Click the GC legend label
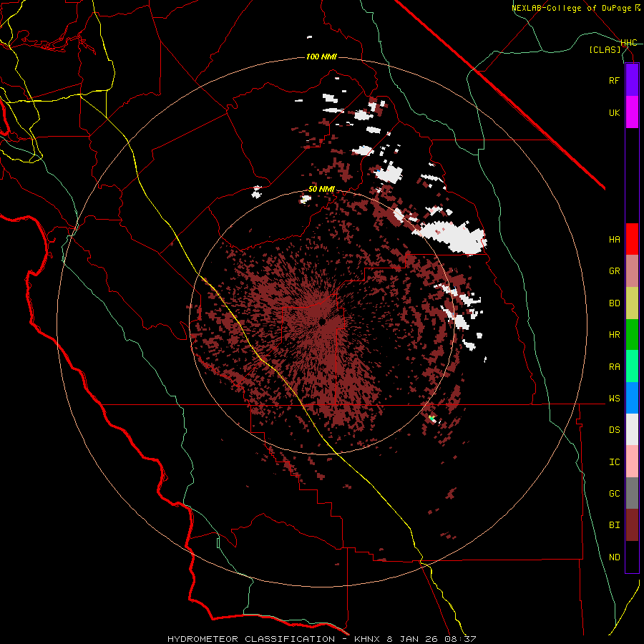Viewport: 644px width, 644px height. [614, 494]
